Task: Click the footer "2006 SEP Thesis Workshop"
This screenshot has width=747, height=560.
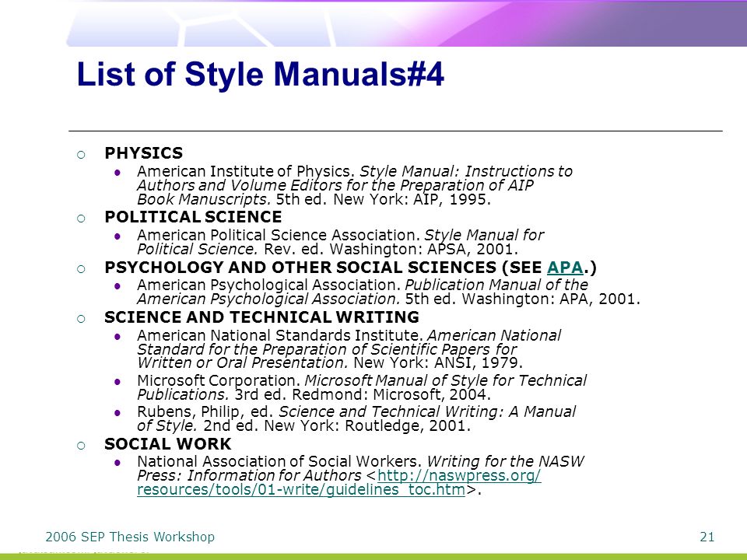Action: tap(130, 537)
